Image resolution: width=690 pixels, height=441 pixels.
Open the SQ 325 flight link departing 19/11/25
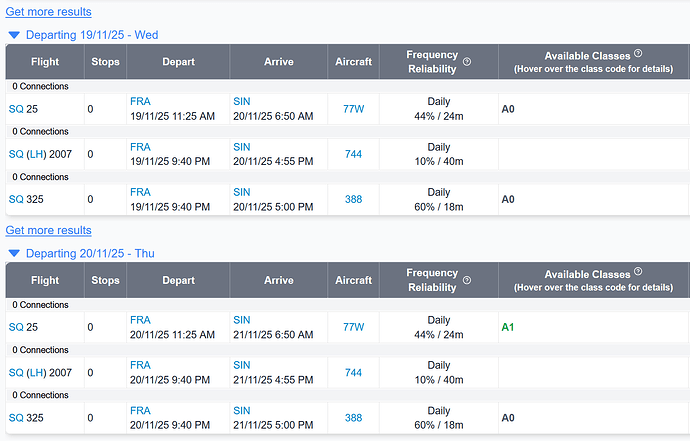(x=16, y=199)
